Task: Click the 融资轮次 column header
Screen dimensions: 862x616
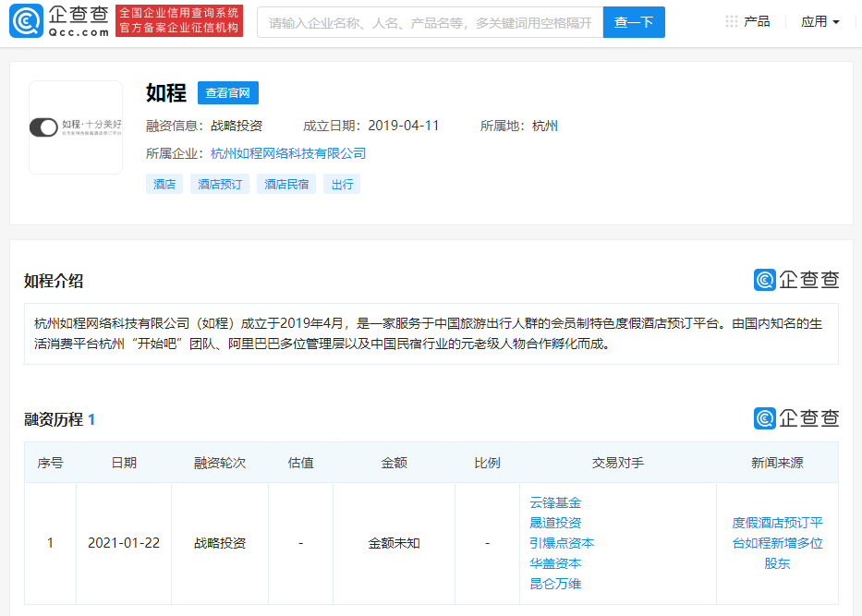Action: (x=220, y=463)
